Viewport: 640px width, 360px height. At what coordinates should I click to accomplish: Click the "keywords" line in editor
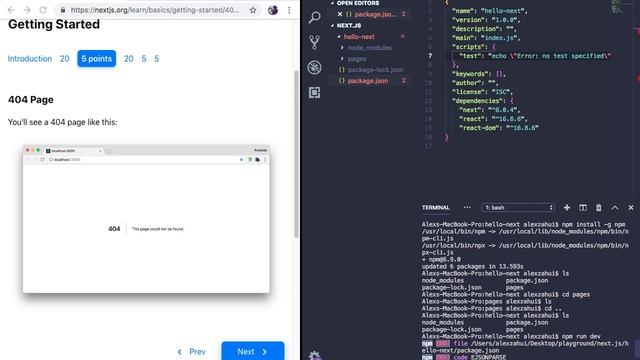point(479,74)
